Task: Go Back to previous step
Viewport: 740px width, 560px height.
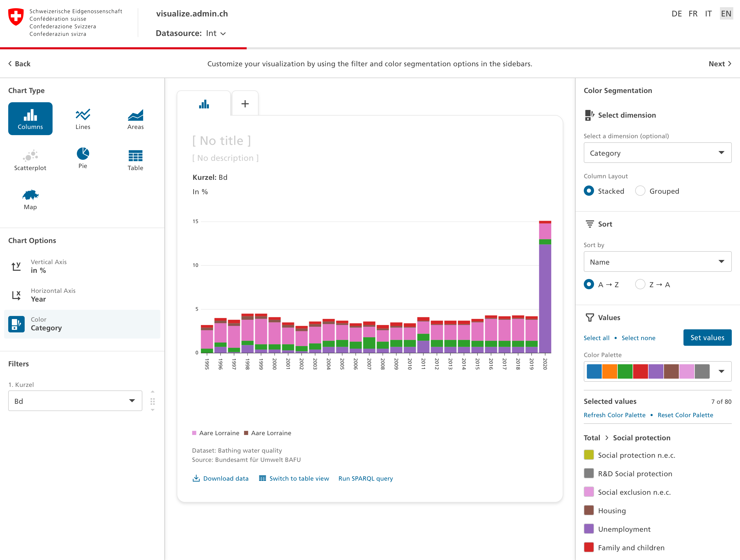Action: 19,63
